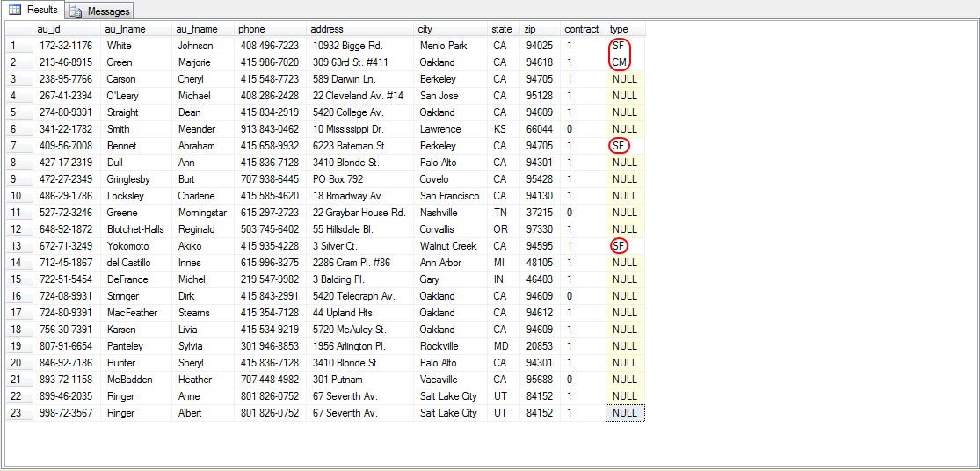Click contract cell in Stringer row
This screenshot has height=471, width=980.
[x=583, y=295]
